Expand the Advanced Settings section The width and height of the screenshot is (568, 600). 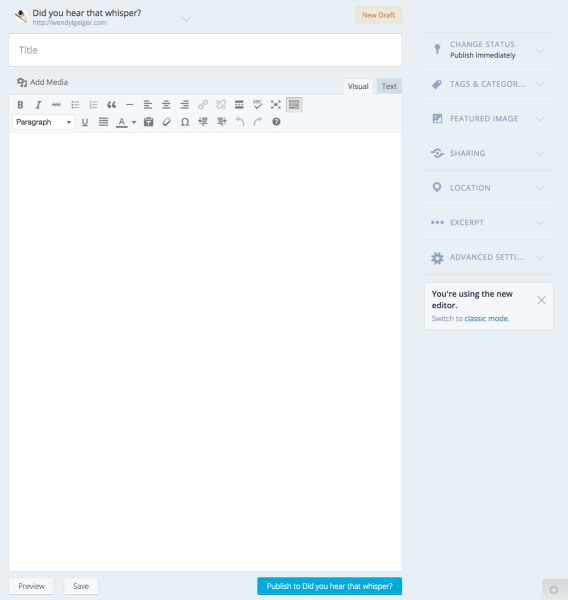tap(489, 257)
